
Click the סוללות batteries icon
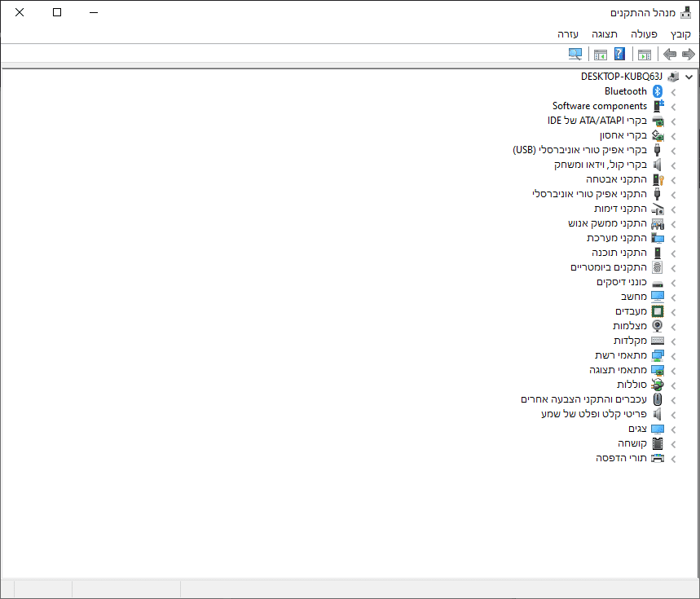658,385
